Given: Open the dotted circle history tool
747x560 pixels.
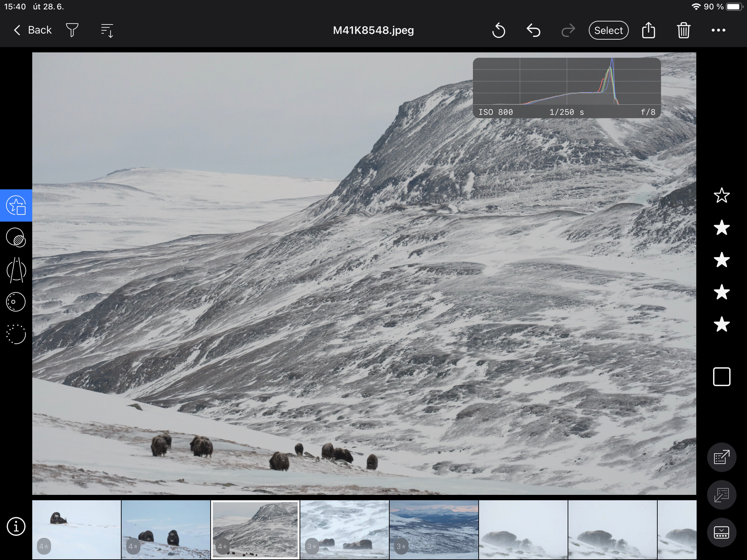Looking at the screenshot, I should (16, 334).
